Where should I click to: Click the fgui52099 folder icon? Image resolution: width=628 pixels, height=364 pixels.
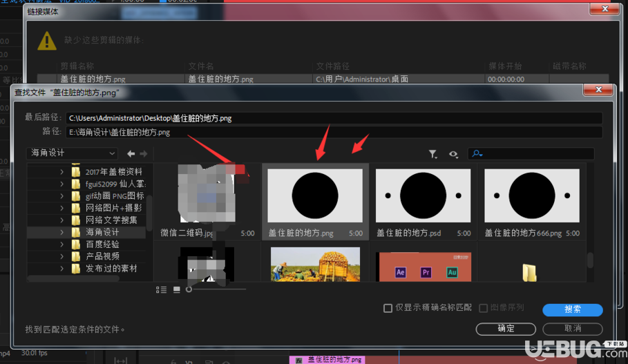tap(76, 184)
